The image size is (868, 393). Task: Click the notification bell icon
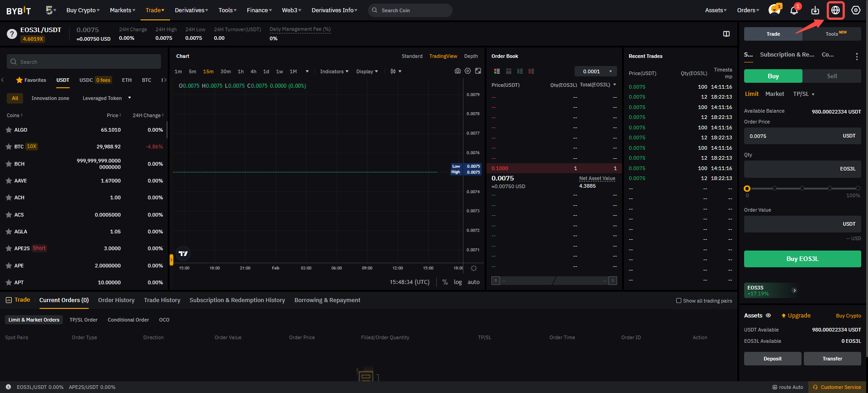point(794,10)
